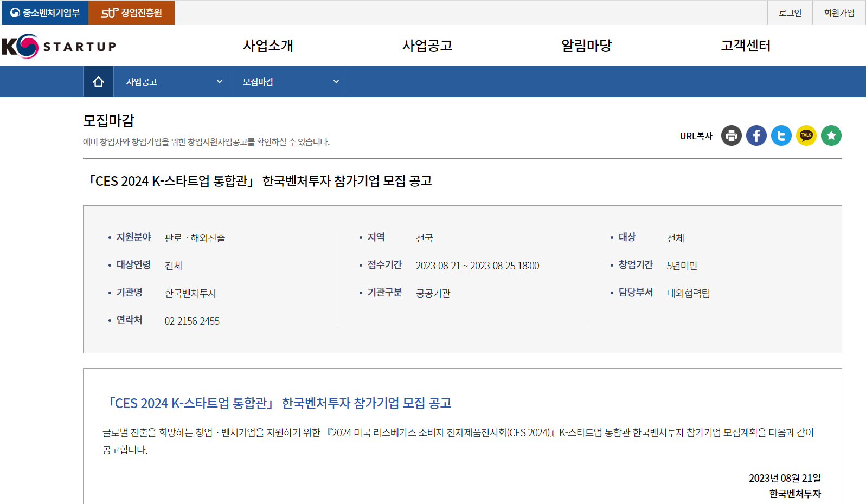Bookmark page with green star icon
This screenshot has height=504, width=866.
pos(831,135)
